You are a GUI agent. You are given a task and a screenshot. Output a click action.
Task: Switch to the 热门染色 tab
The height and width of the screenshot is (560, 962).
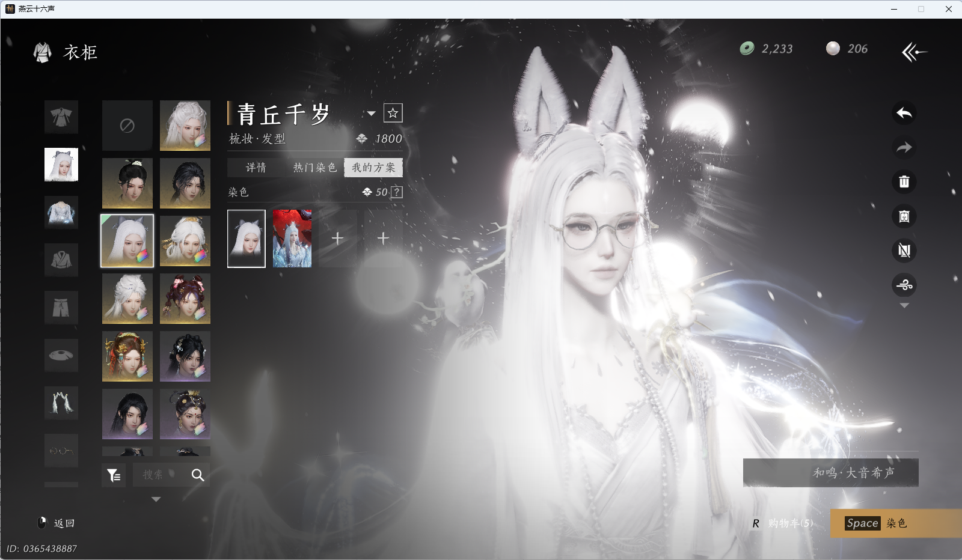pos(314,168)
